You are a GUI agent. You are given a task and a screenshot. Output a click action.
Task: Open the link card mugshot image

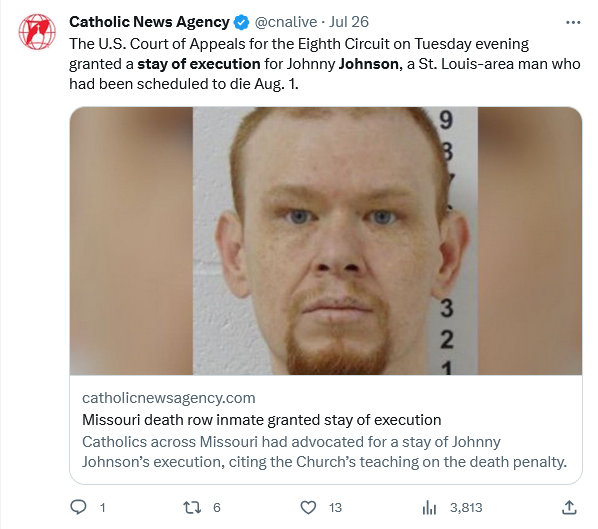pos(326,241)
